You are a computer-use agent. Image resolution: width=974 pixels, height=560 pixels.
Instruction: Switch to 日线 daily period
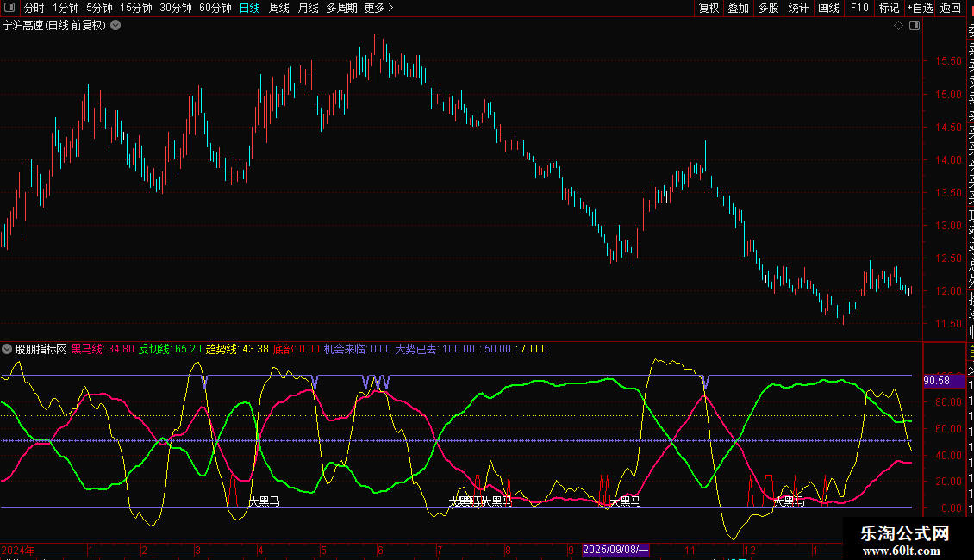pos(250,8)
